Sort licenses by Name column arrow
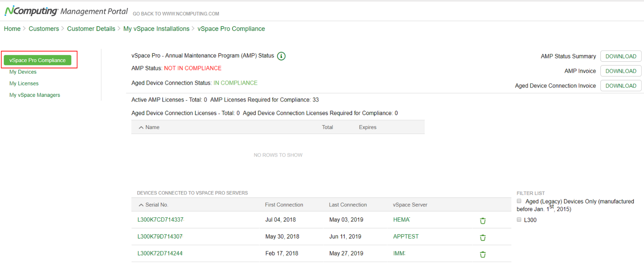Viewport: 644px width, 263px height. 141,127
